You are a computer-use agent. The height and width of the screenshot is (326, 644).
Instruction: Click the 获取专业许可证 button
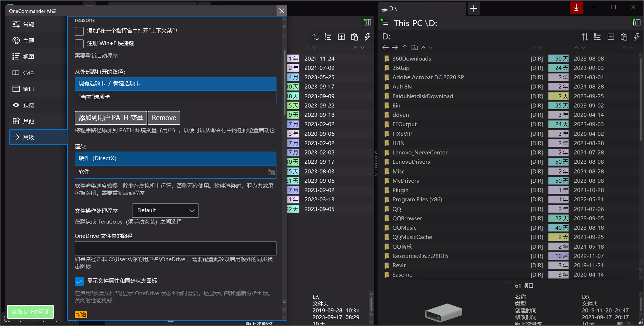(30, 312)
